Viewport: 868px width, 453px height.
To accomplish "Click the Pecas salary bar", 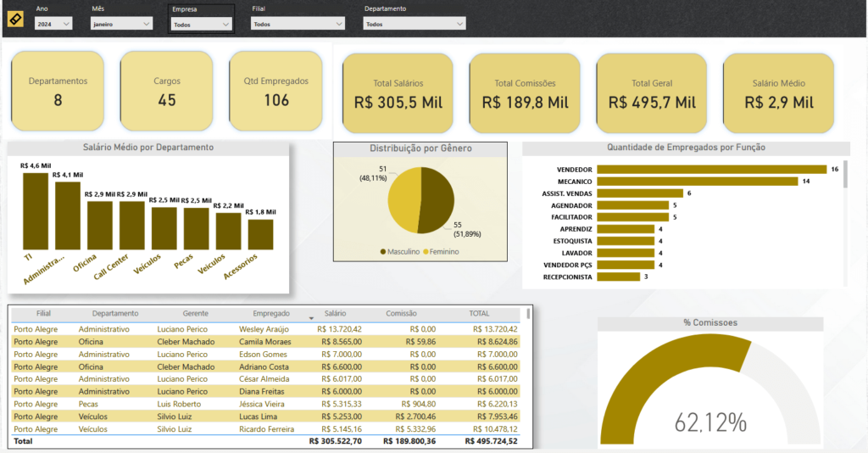I will 197,229.
